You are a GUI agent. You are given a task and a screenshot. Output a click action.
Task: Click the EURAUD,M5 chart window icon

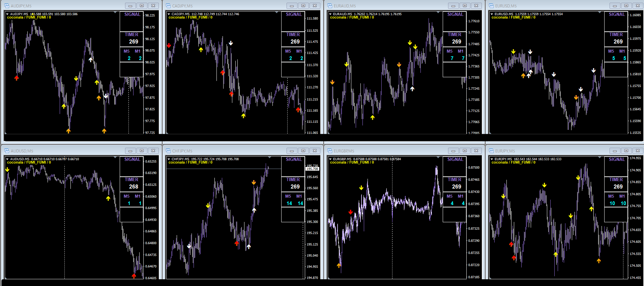pyautogui.click(x=329, y=6)
